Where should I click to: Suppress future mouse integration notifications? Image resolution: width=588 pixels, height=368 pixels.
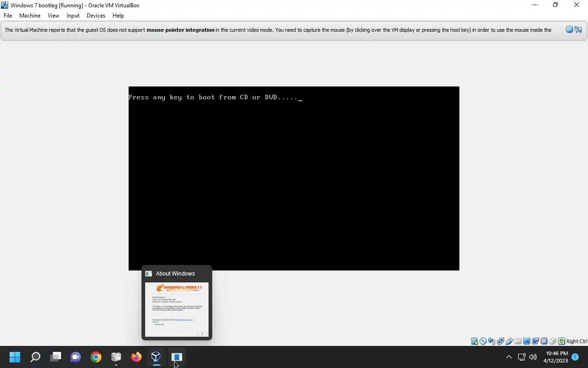pos(578,29)
